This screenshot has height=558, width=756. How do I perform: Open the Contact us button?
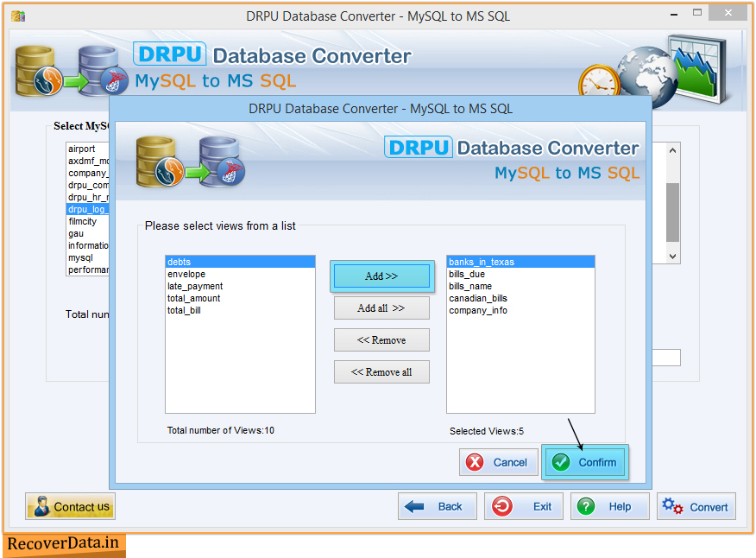[71, 506]
